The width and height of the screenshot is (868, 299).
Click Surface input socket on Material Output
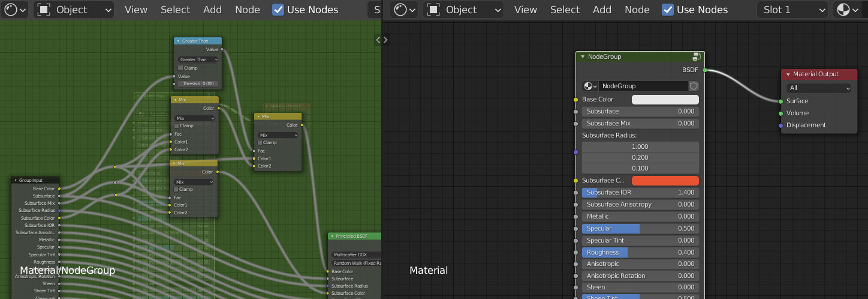click(x=780, y=101)
